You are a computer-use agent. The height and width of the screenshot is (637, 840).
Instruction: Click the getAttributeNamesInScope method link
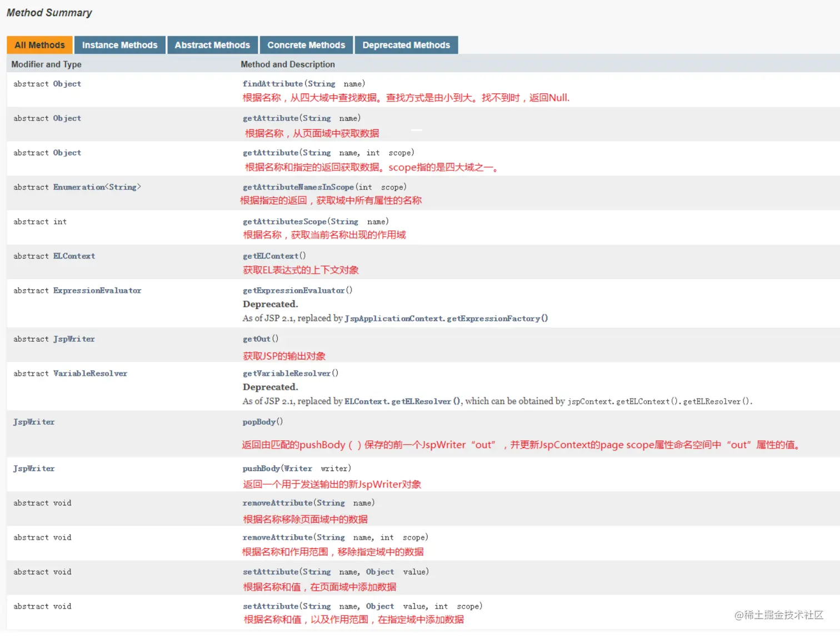[298, 187]
